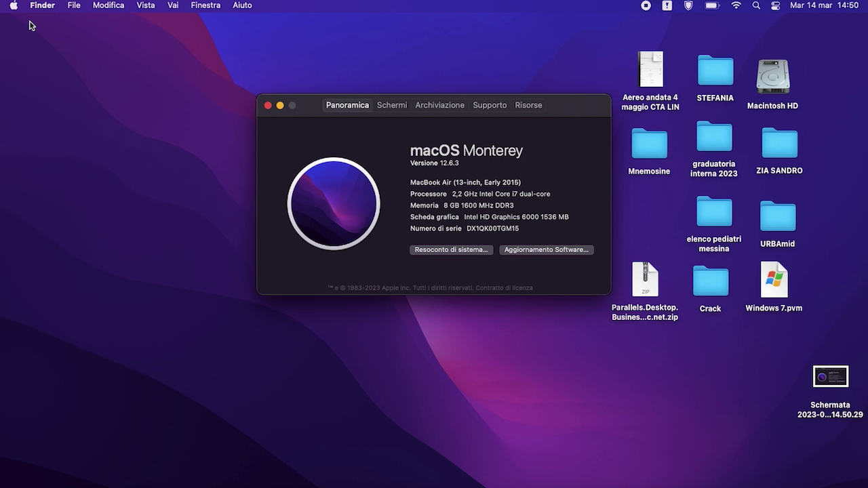The height and width of the screenshot is (488, 868).
Task: Click the Intel HD Graphics 6000 line
Action: 516,217
